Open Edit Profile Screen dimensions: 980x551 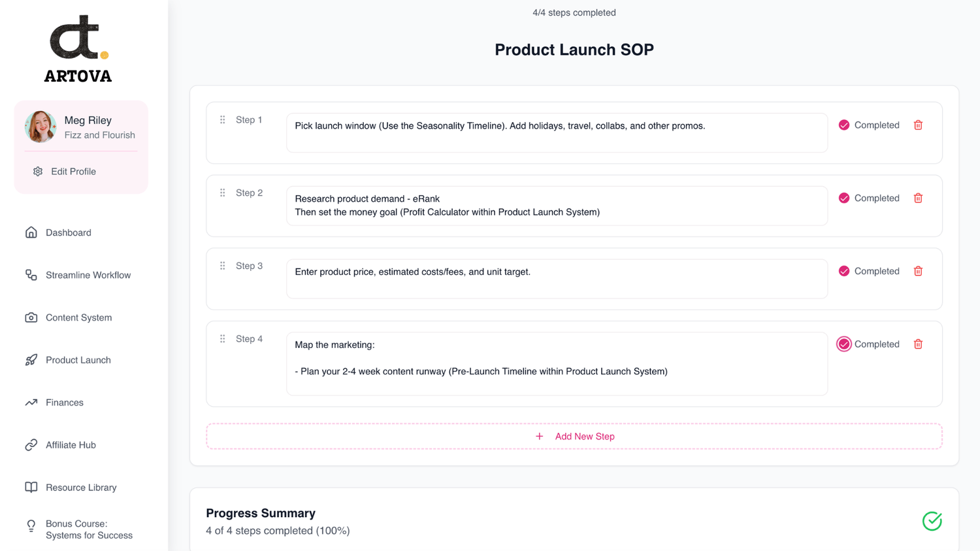(x=73, y=172)
